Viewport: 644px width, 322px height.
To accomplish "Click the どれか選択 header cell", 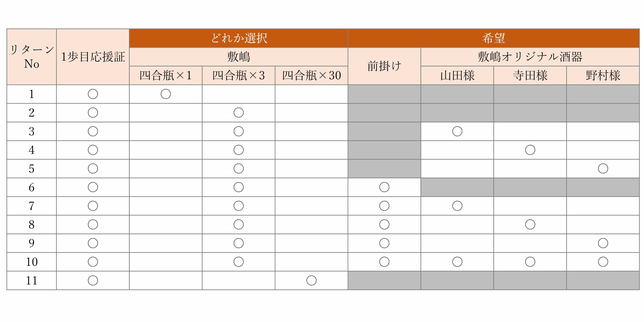I will click(238, 38).
